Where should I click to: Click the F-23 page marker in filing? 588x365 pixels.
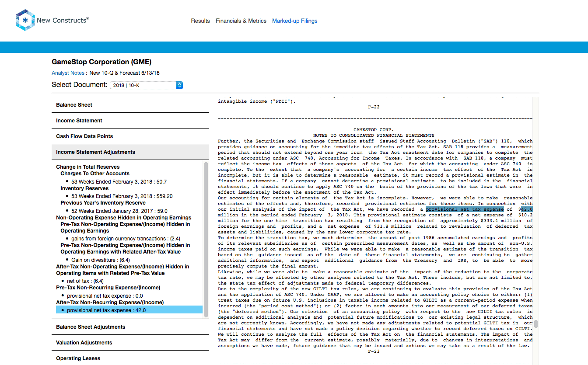tap(374, 351)
